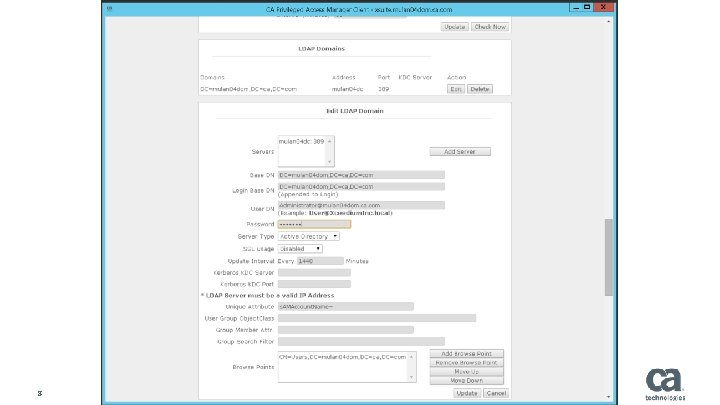This screenshot has width=720, height=405.
Task: Click the Servers list scroll-up arrow
Action: [329, 141]
